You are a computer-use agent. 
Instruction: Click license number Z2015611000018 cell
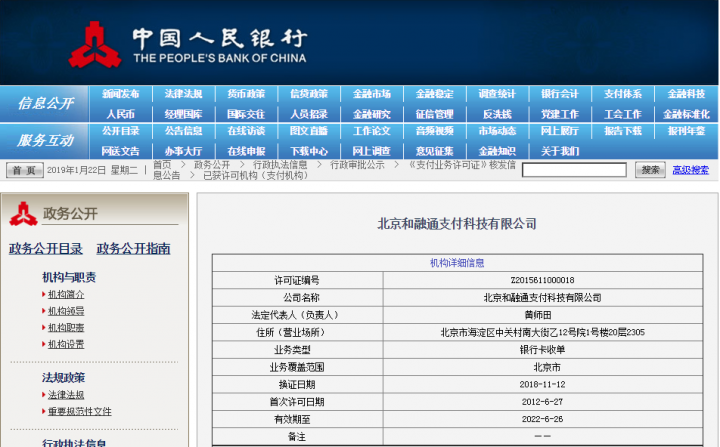point(542,280)
